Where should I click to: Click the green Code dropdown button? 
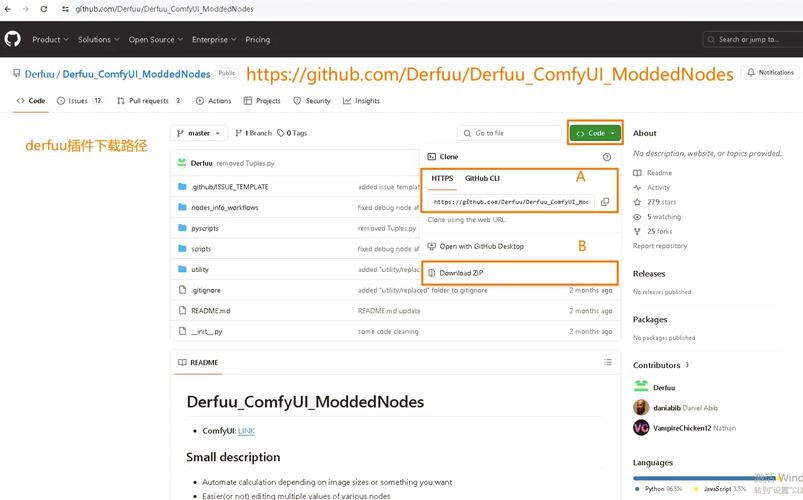(595, 133)
